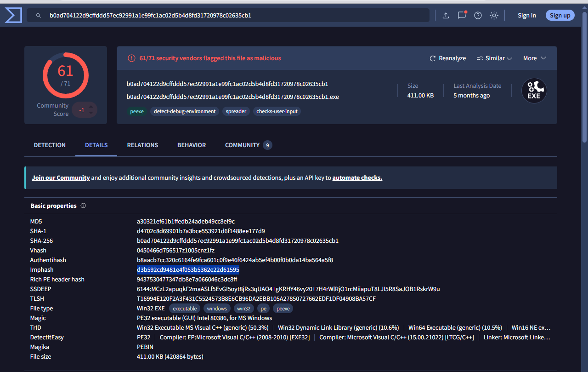The height and width of the screenshot is (372, 588).
Task: Expand the More dropdown
Action: click(534, 58)
